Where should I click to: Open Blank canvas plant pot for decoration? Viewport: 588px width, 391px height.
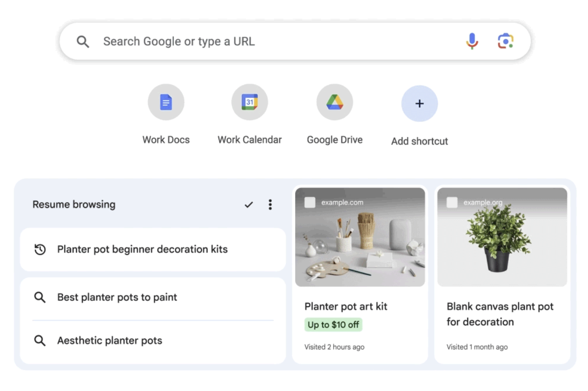point(500,314)
